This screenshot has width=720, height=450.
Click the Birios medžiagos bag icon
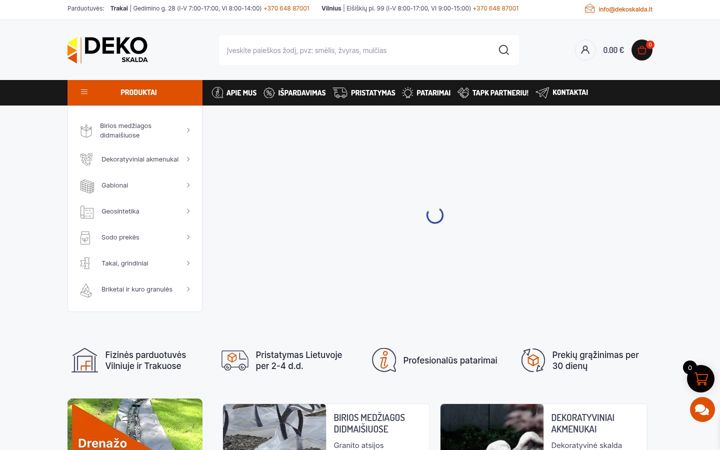point(86,131)
